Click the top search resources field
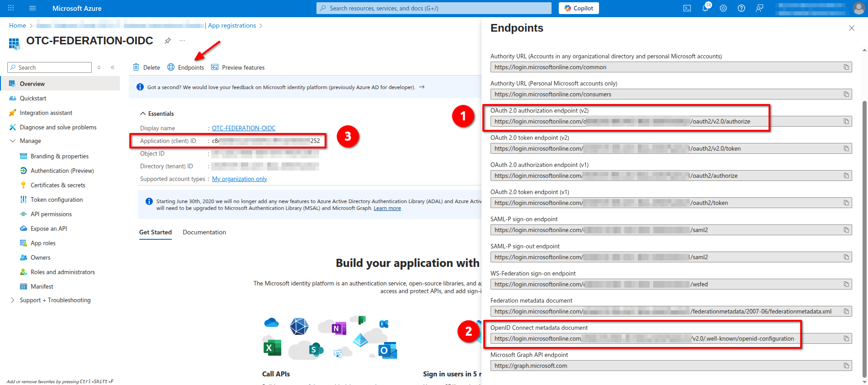Image resolution: width=868 pixels, height=385 pixels. (434, 8)
